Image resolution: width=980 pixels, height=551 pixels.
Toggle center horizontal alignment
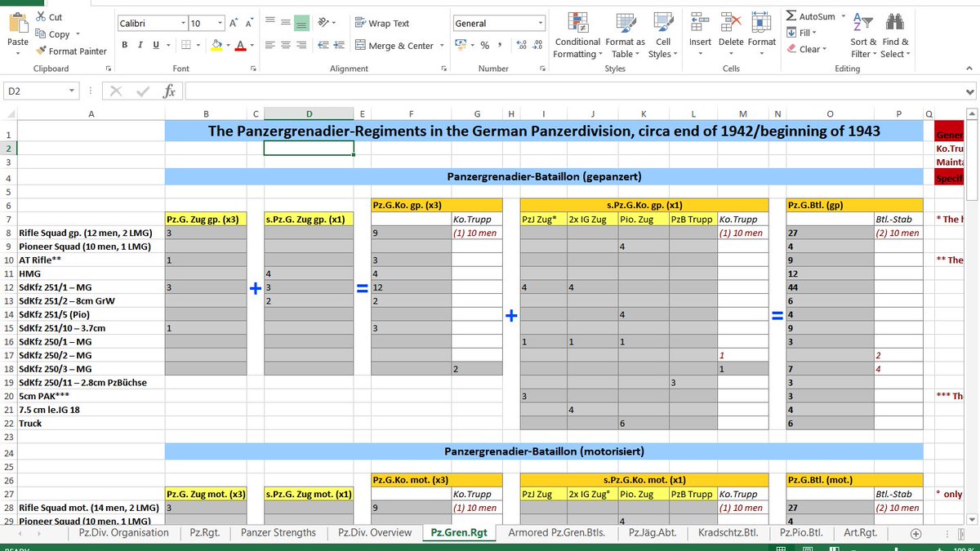tap(284, 46)
